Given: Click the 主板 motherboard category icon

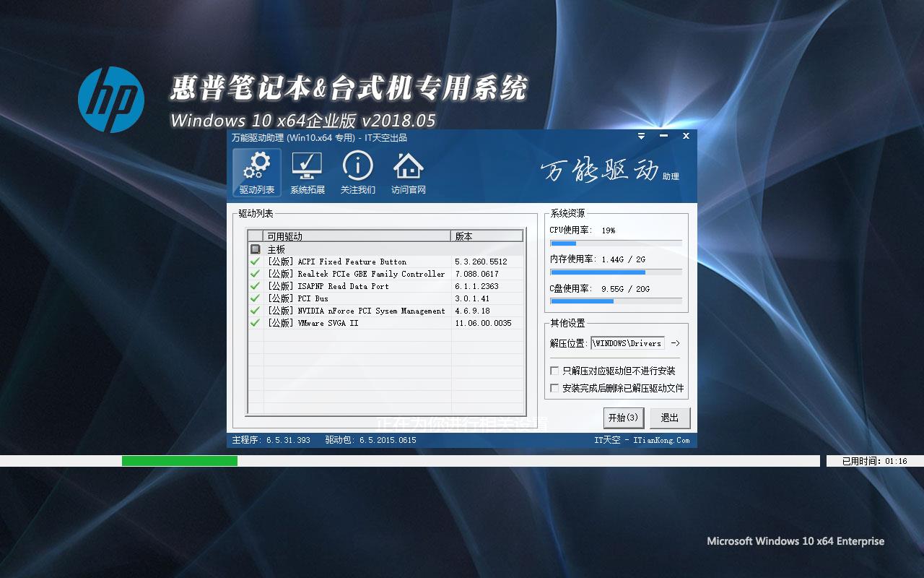Looking at the screenshot, I should (x=255, y=249).
